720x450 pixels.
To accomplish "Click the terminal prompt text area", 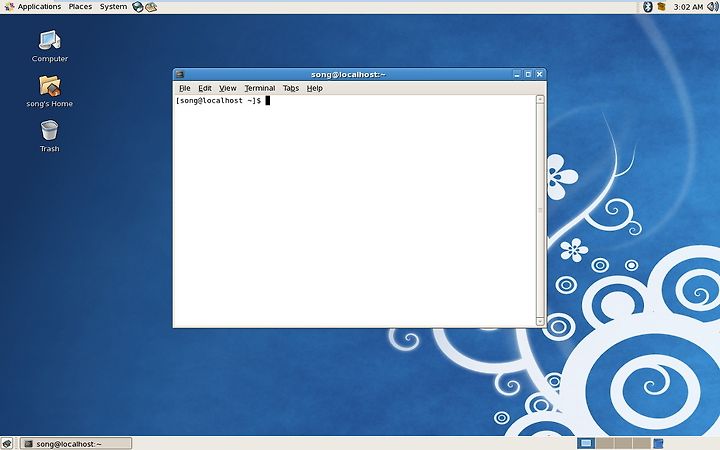I will pyautogui.click(x=354, y=210).
